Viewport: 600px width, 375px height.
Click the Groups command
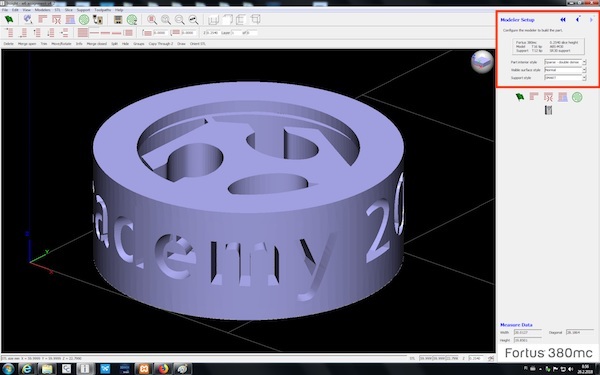coord(139,44)
